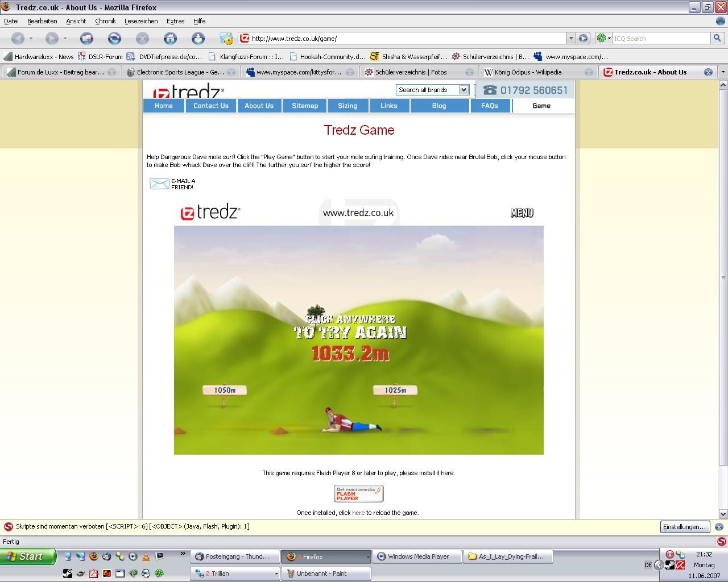Image resolution: width=728 pixels, height=582 pixels.
Task: Launch Steam from Quick Launch
Action: [x=67, y=573]
